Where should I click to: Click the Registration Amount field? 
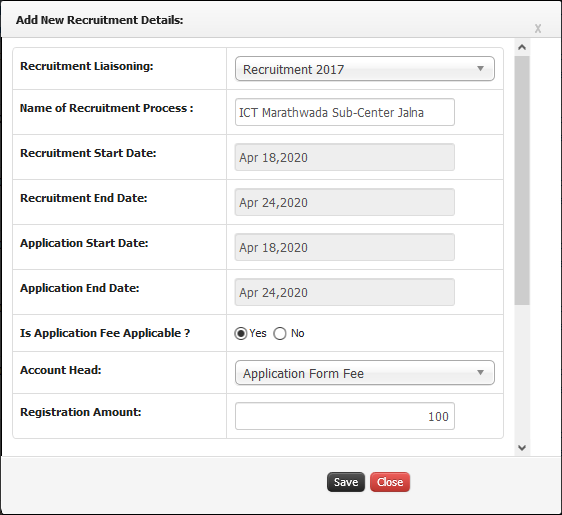point(345,416)
